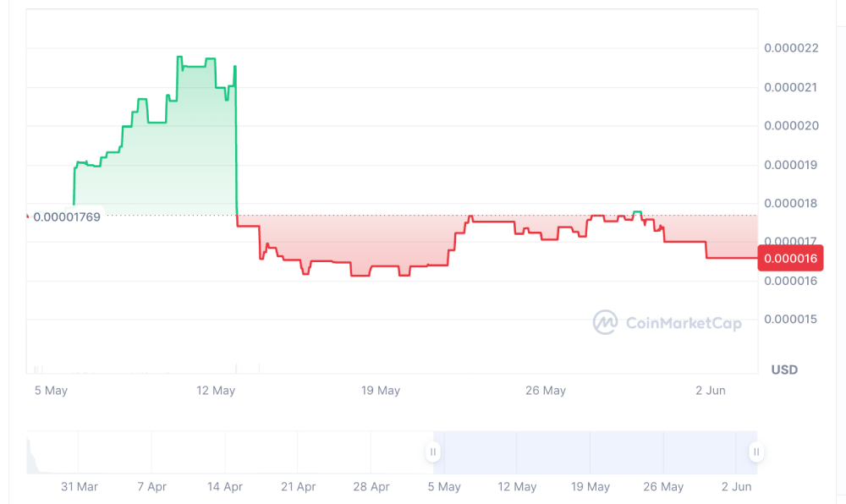This screenshot has height=504, width=846.
Task: Click the 12 May label on the main chart axis
Action: [x=216, y=391]
